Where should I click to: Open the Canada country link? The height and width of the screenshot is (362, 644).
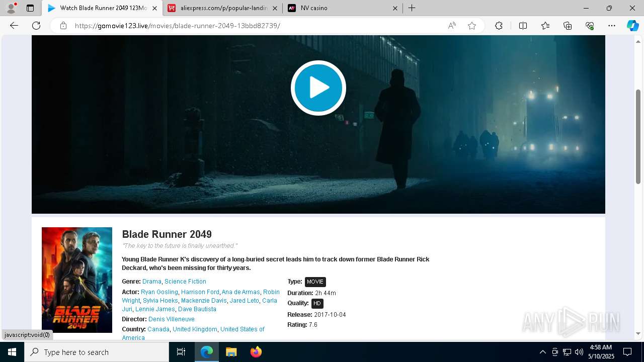pos(158,329)
